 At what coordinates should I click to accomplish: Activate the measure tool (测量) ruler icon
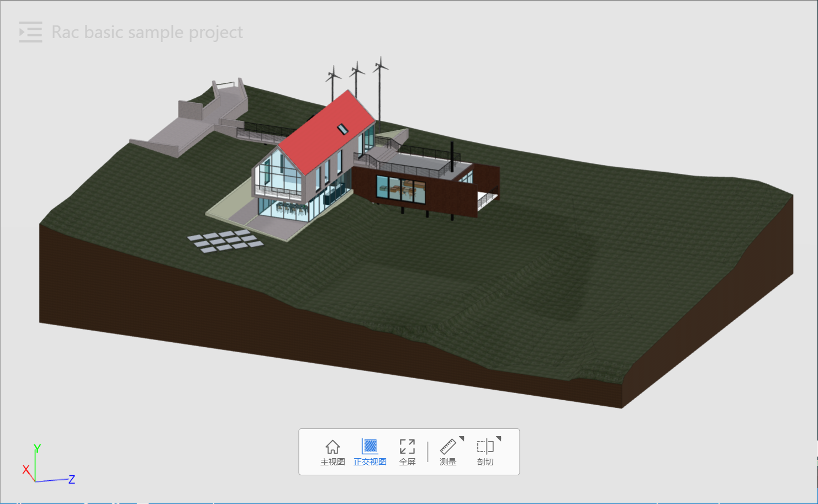[x=447, y=451]
